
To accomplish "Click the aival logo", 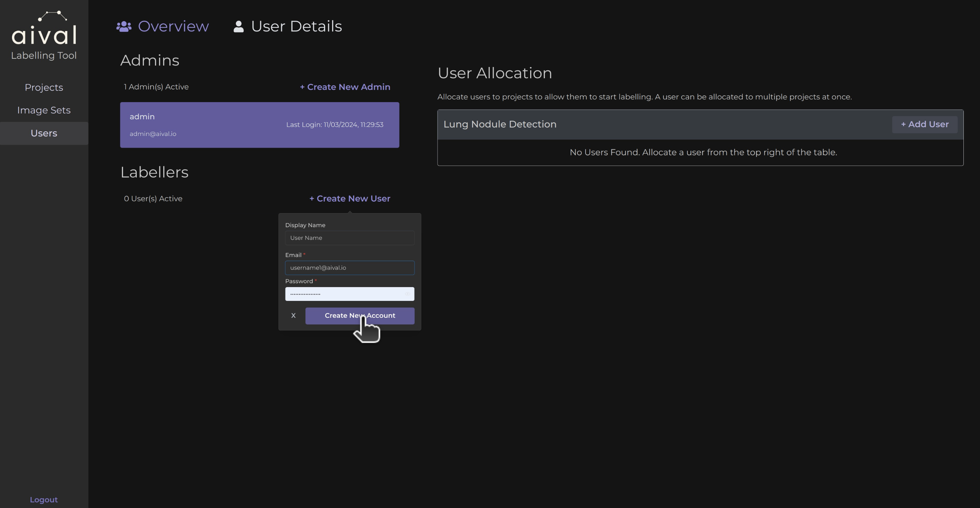I will click(44, 27).
